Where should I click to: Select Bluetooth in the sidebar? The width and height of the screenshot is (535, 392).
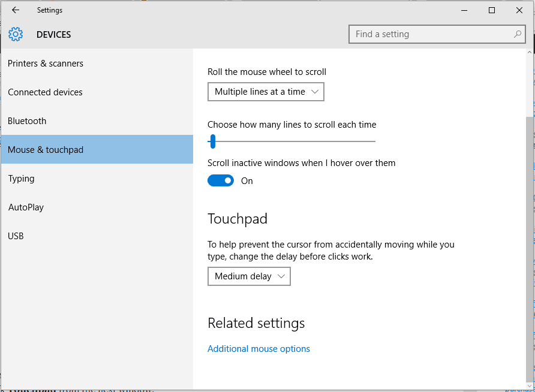click(27, 121)
